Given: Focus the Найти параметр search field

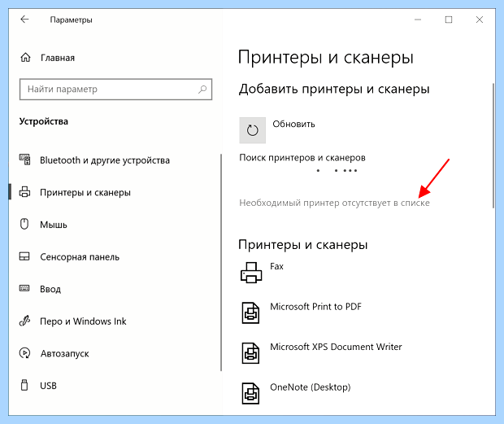Looking at the screenshot, I should pyautogui.click(x=115, y=89).
